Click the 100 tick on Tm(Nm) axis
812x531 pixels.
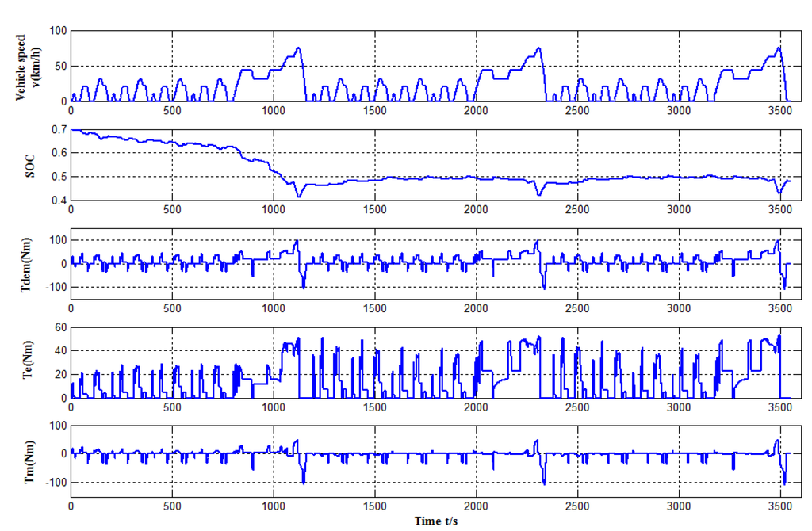pyautogui.click(x=58, y=426)
